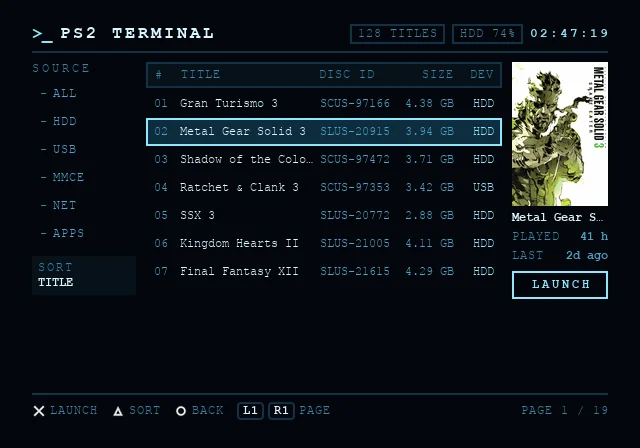This screenshot has width=640, height=448.
Task: Click the circle back icon
Action: pos(181,411)
